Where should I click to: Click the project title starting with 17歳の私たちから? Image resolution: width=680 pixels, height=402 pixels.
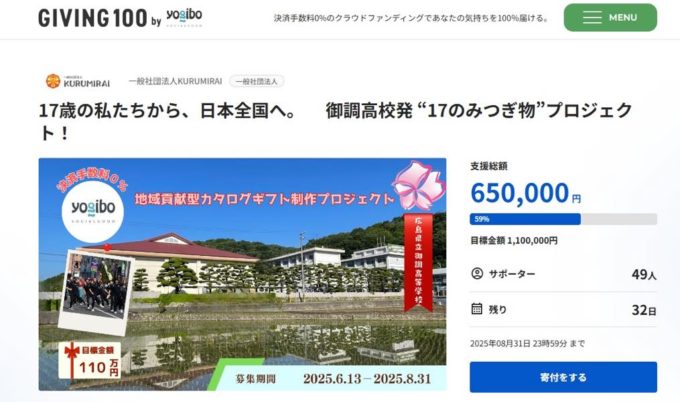tap(335, 121)
